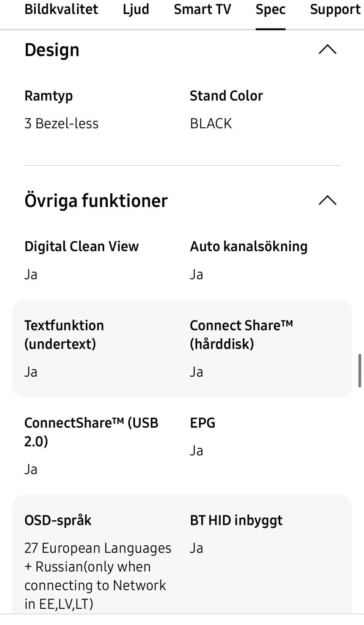Open the Support tab
Viewport: 364px width, 625px height.
(335, 9)
